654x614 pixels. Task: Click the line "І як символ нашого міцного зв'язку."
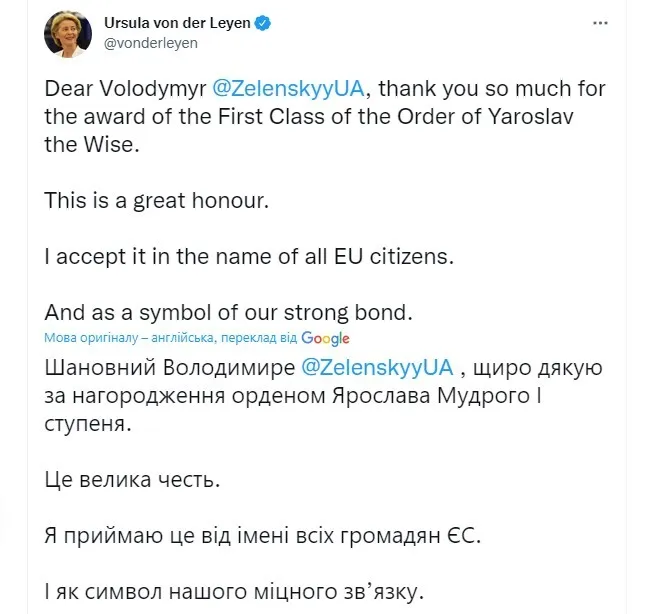[x=233, y=590]
